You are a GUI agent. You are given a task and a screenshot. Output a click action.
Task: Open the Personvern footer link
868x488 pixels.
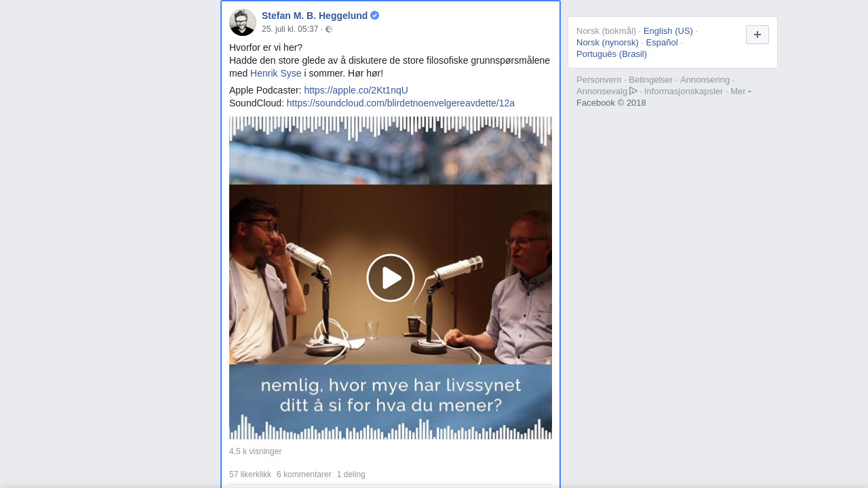[x=599, y=79]
